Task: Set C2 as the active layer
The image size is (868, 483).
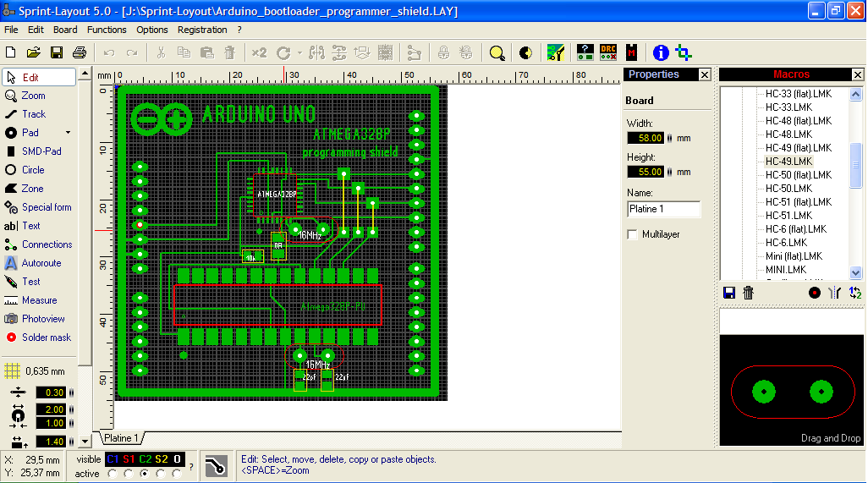Action: tap(145, 474)
